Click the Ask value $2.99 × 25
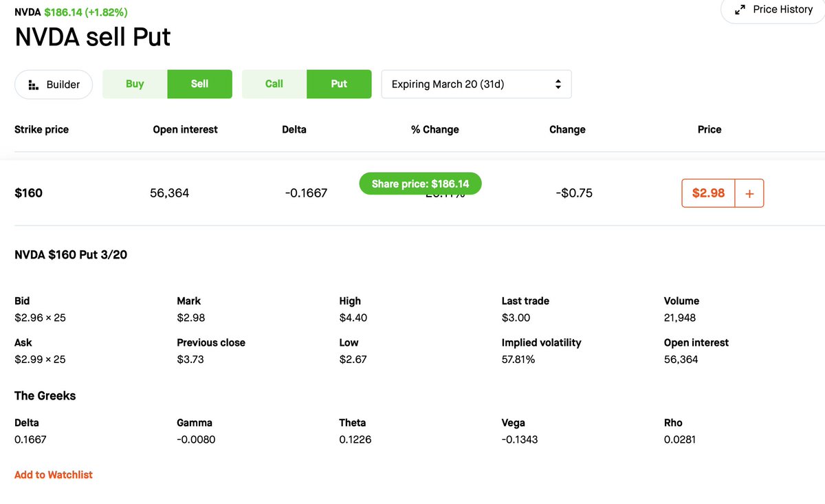Viewport: 825px width, 504px height. [x=40, y=359]
